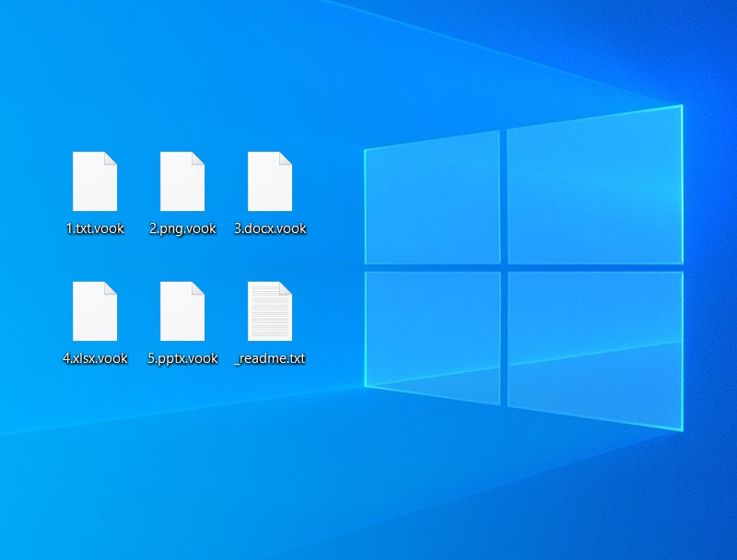
Task: Click the top-right pane of Windows logo
Action: (594, 187)
